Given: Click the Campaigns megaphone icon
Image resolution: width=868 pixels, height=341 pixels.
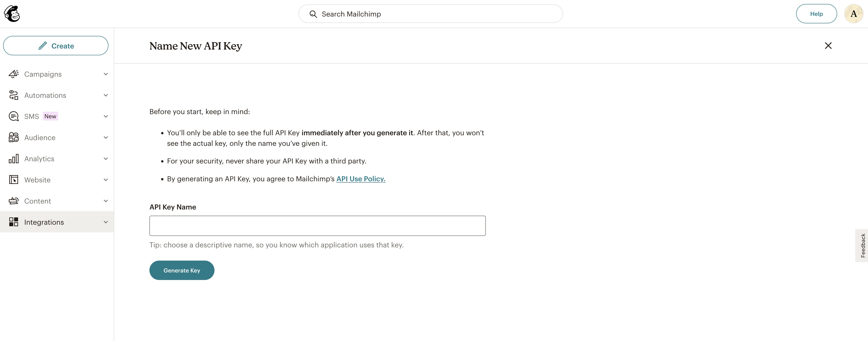Looking at the screenshot, I should (13, 74).
